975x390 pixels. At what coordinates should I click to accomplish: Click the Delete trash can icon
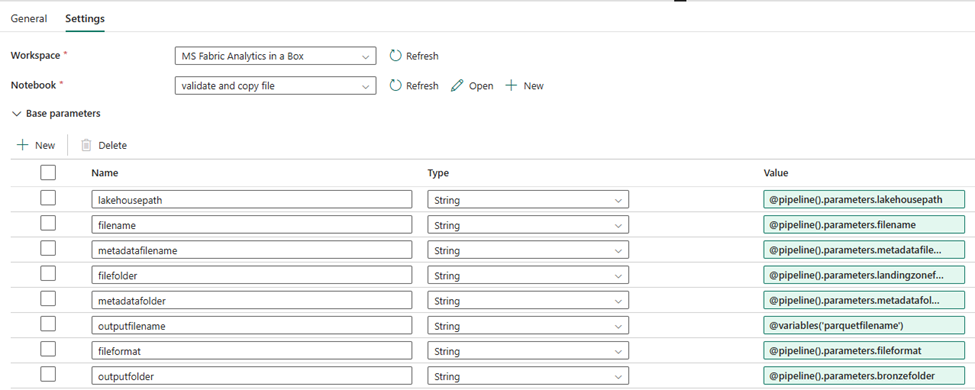click(x=86, y=145)
